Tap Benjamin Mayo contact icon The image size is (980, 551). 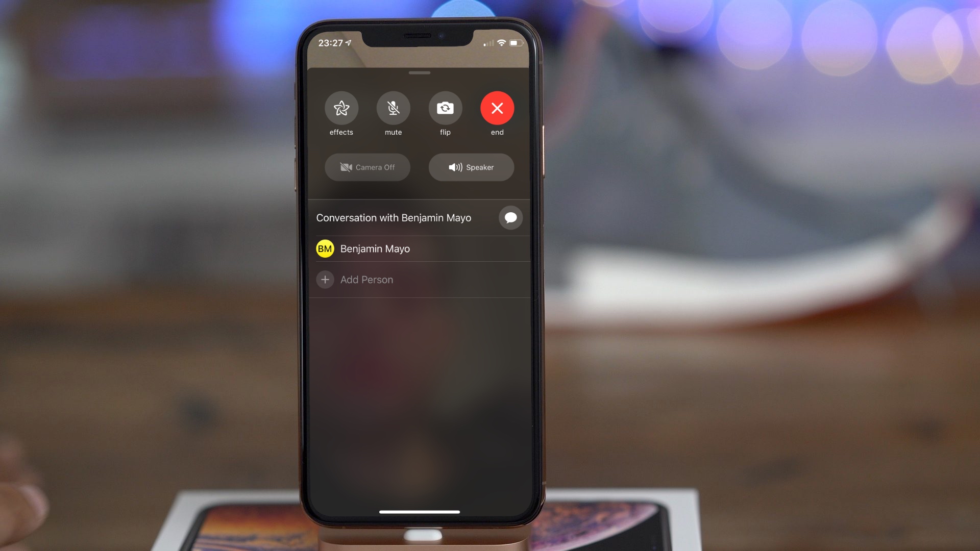[325, 248]
